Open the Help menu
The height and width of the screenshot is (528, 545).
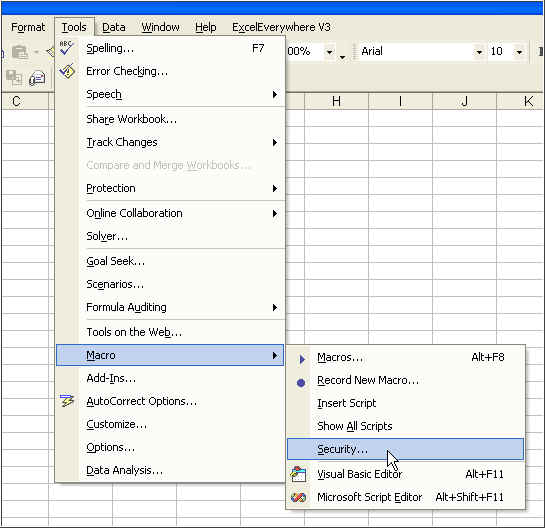click(x=205, y=27)
